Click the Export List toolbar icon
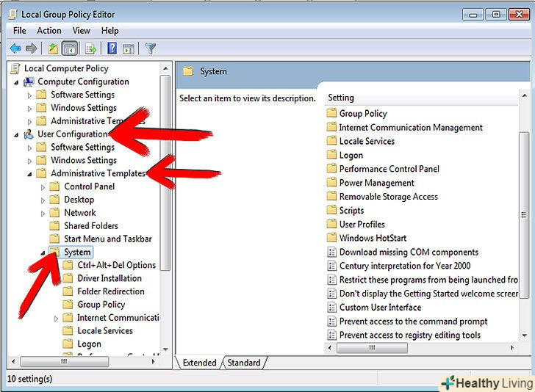This screenshot has height=392, width=535. coord(91,48)
